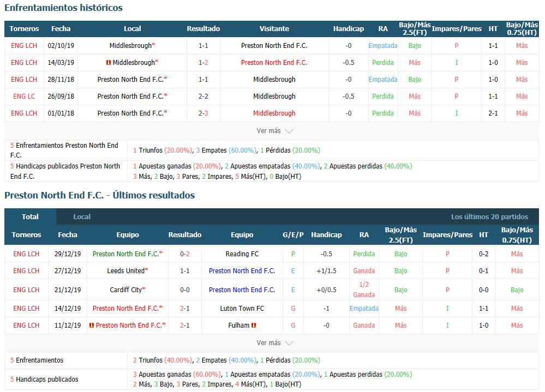Click the red card icon next to Fulham
Screen dimensions: 545x392
tap(254, 325)
